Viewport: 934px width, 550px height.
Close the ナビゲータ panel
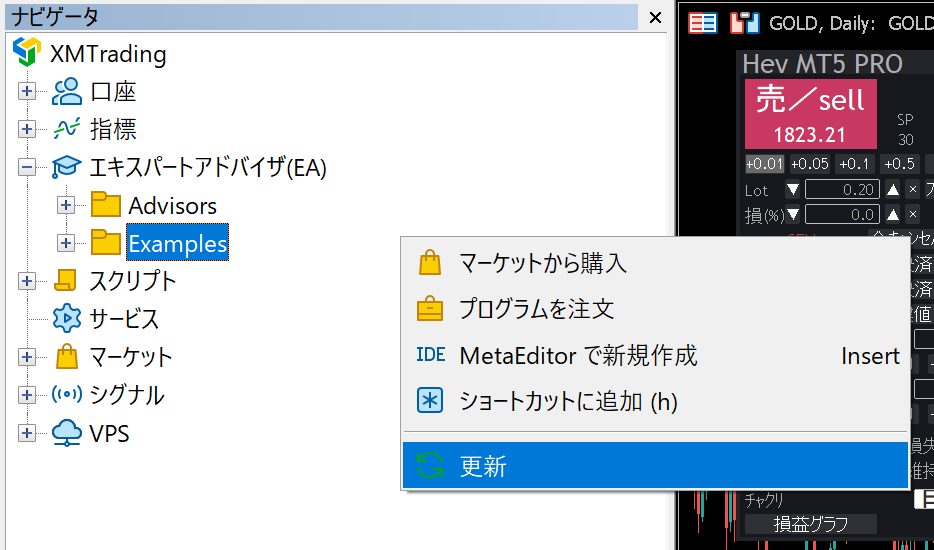[x=655, y=18]
